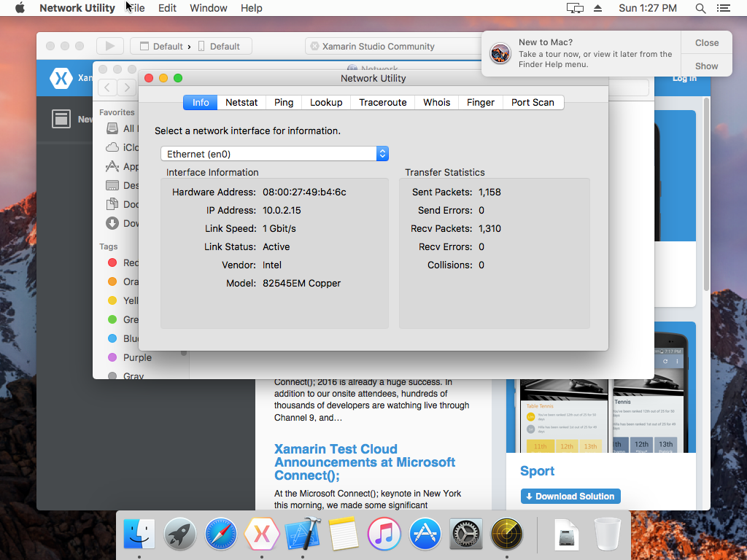Image resolution: width=747 pixels, height=560 pixels.
Task: Open the Window menu
Action: 208,8
